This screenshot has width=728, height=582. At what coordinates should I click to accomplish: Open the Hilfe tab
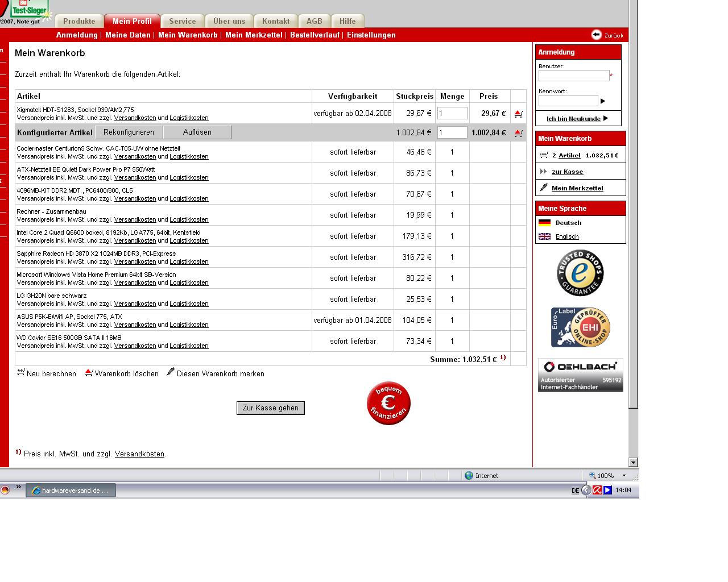coord(348,21)
